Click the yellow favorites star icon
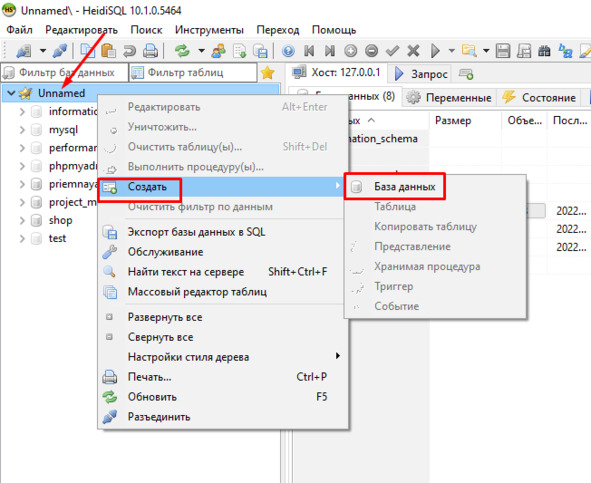 tap(268, 72)
